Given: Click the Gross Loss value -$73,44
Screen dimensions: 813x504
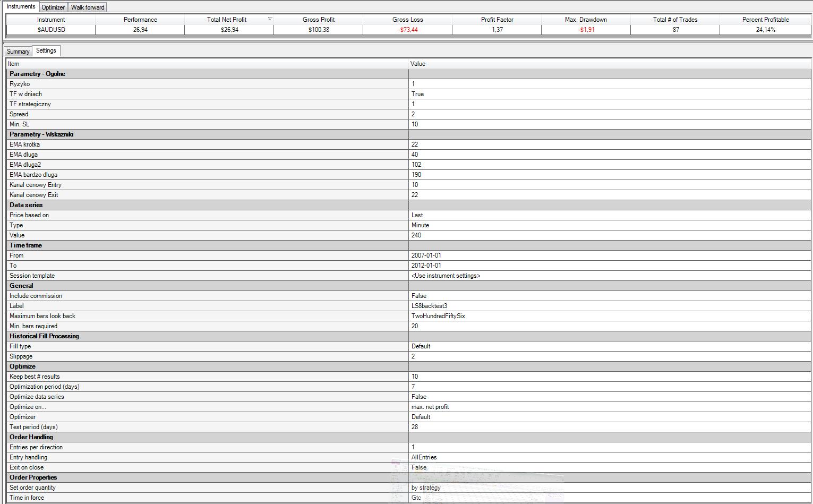Looking at the screenshot, I should click(x=408, y=30).
